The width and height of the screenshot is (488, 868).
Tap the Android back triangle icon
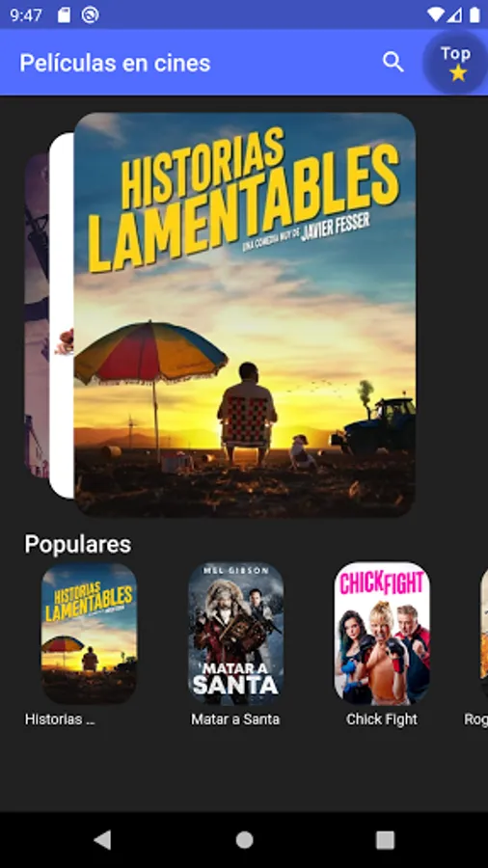[102, 839]
